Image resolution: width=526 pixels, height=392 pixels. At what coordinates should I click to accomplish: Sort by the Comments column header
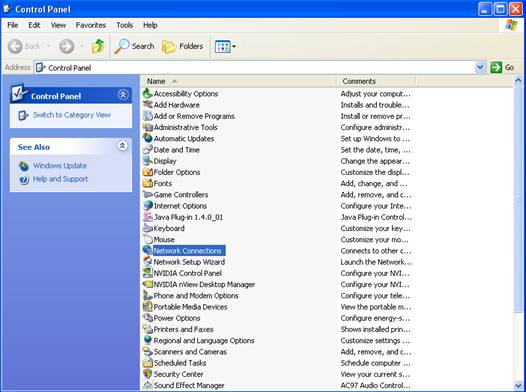(376, 81)
